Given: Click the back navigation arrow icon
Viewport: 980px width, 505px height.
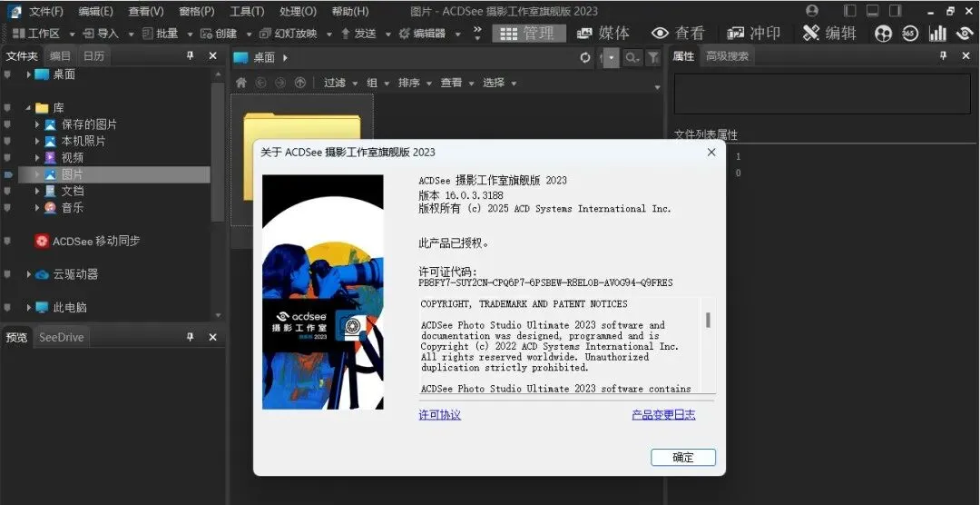Looking at the screenshot, I should (260, 83).
